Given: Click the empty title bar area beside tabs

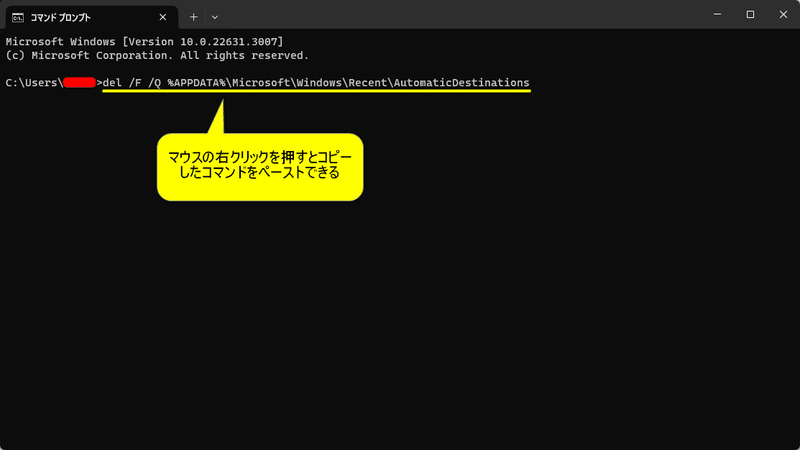Looking at the screenshot, I should click(459, 14).
